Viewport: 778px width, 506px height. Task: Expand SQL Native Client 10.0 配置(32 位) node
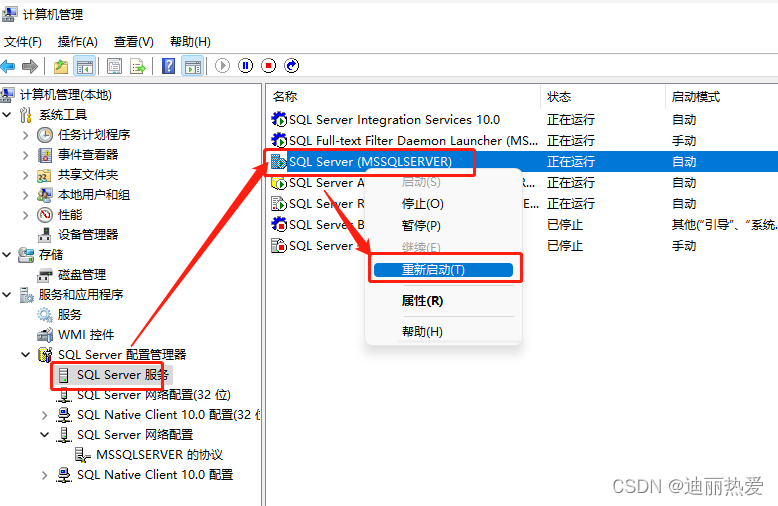point(45,415)
